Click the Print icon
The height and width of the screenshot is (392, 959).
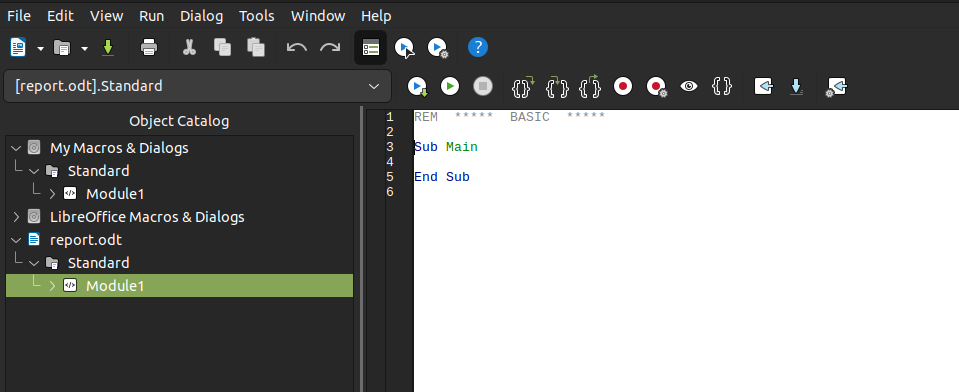(149, 47)
